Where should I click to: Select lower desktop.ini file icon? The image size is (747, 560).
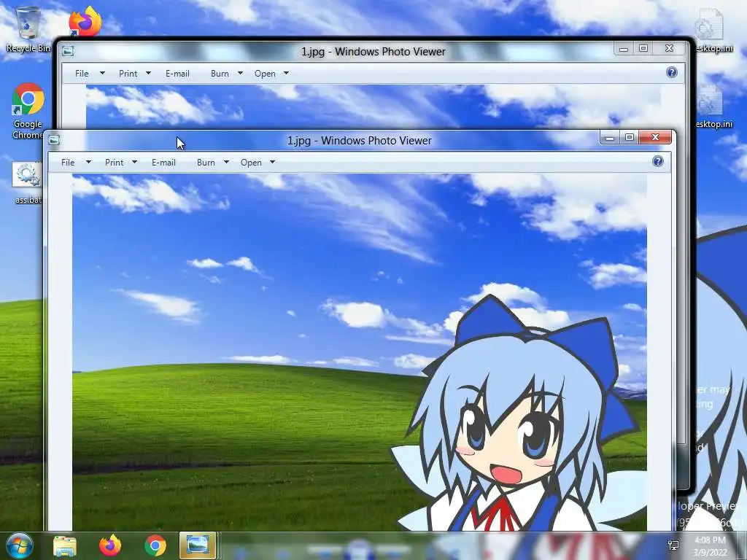coord(711,106)
